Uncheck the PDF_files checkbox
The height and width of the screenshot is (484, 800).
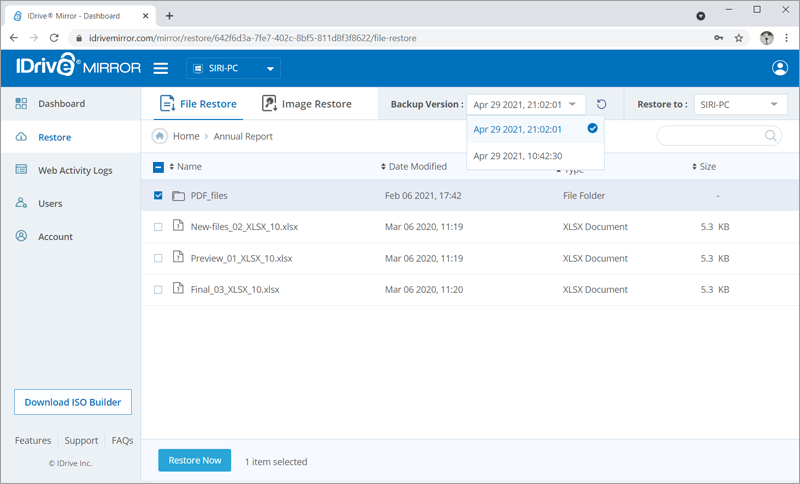(158, 196)
